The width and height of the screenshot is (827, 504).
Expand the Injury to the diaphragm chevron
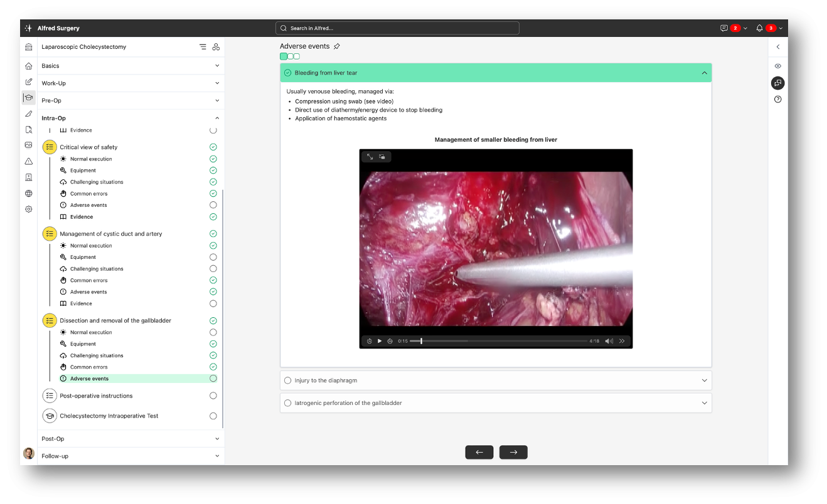[704, 381]
